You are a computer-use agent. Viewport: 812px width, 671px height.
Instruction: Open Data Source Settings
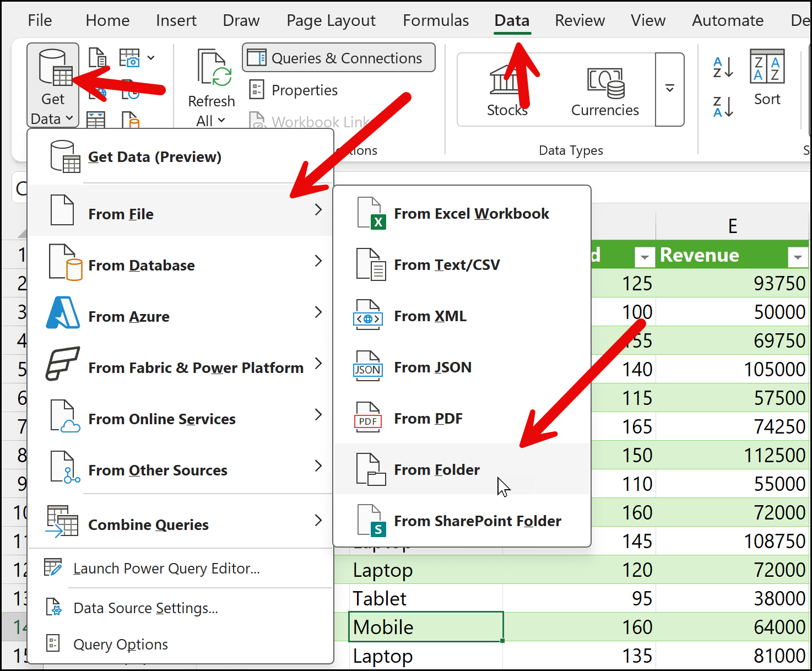145,608
